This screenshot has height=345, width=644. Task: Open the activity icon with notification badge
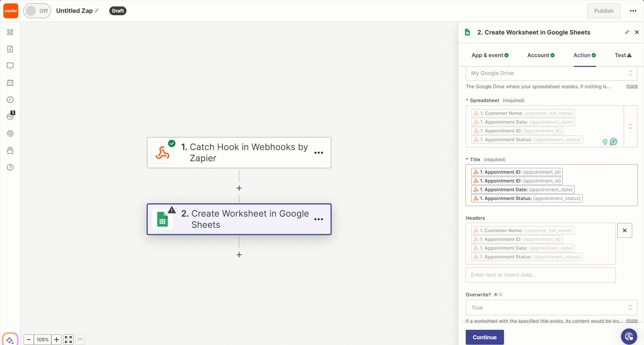click(10, 116)
